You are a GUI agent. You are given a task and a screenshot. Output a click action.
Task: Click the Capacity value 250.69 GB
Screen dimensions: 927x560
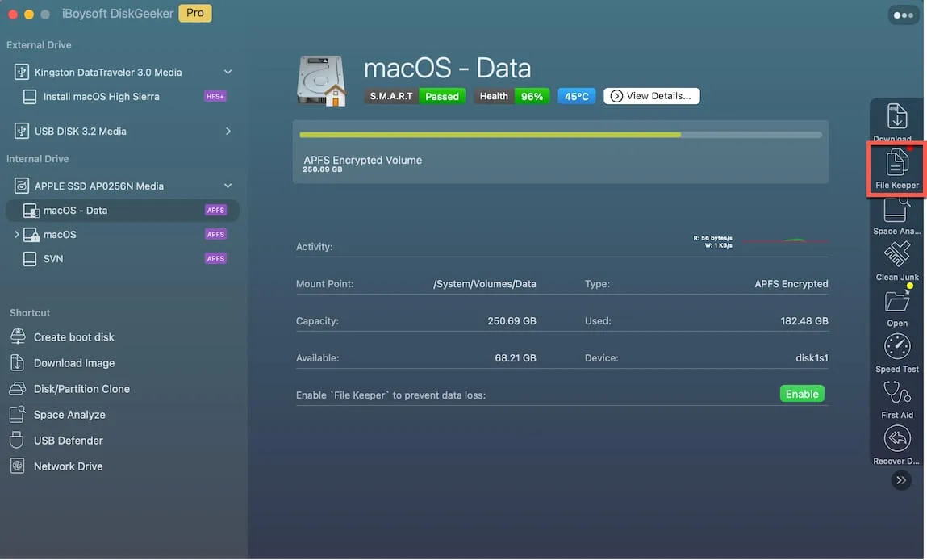click(512, 321)
